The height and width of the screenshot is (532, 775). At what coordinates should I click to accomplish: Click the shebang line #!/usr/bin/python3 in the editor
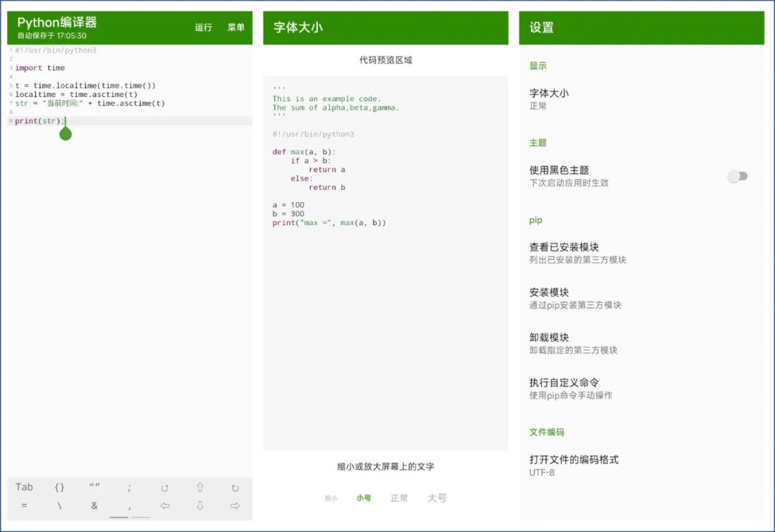click(x=55, y=50)
